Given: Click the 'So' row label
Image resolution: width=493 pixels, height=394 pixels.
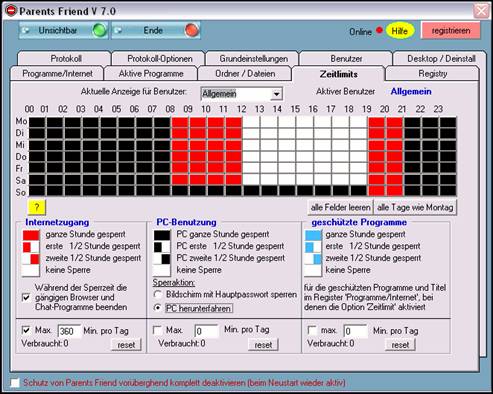Looking at the screenshot, I should (21, 192).
